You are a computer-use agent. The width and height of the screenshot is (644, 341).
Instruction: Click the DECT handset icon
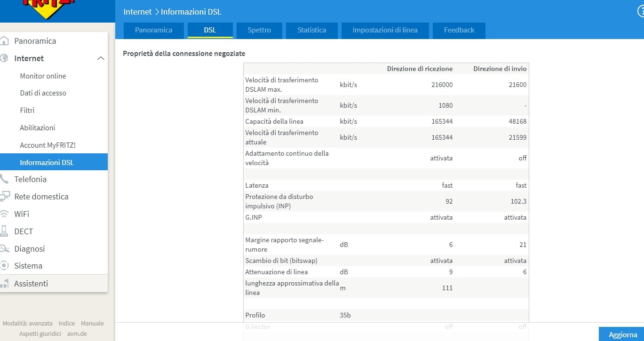4,231
